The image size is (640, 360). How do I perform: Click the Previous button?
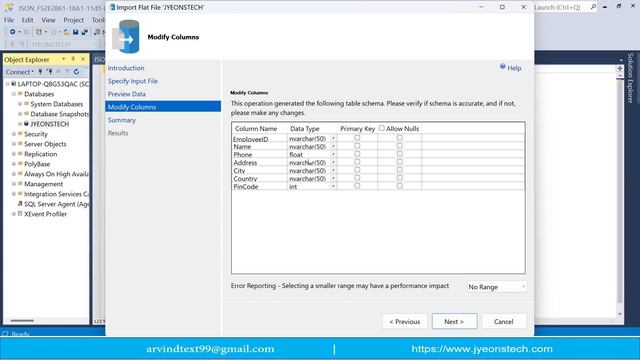[404, 321]
